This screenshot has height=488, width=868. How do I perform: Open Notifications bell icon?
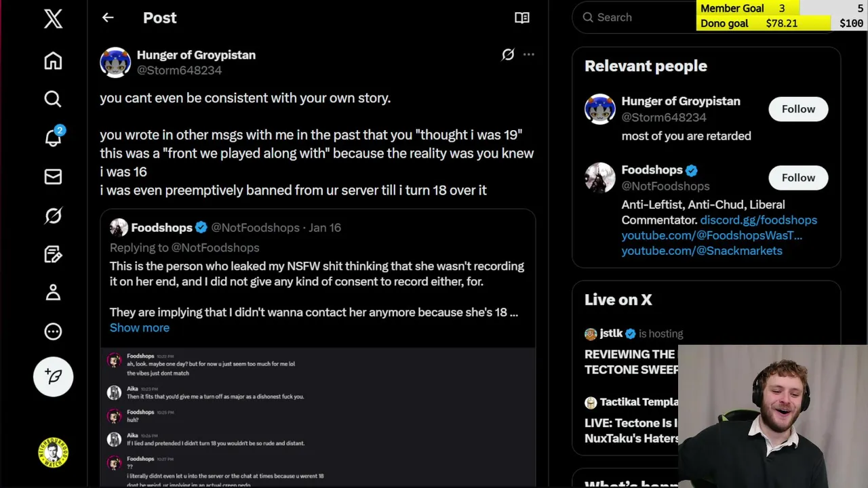click(53, 138)
